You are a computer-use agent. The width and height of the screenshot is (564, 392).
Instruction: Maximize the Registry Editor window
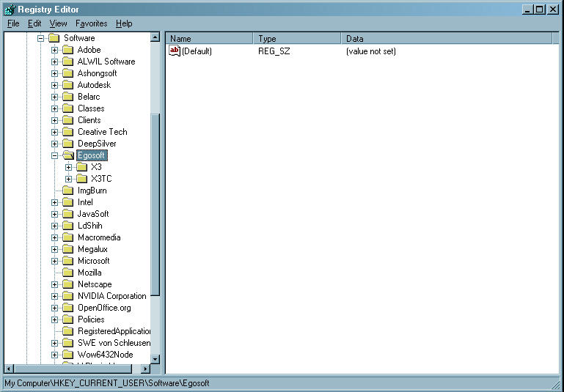[x=540, y=10]
